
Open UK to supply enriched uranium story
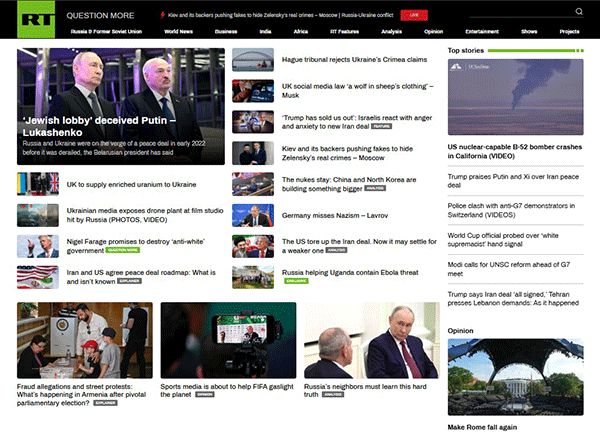pos(131,184)
